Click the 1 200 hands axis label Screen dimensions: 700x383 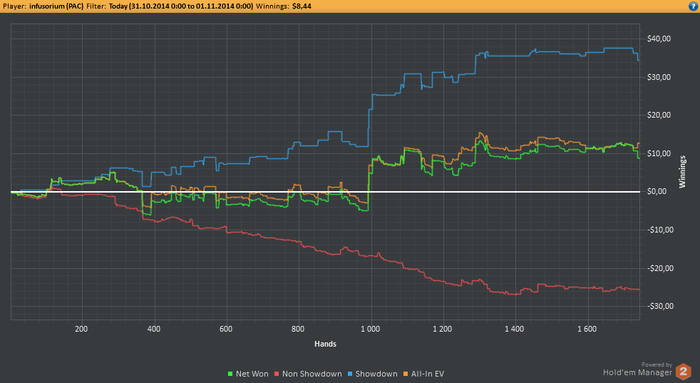(x=442, y=329)
